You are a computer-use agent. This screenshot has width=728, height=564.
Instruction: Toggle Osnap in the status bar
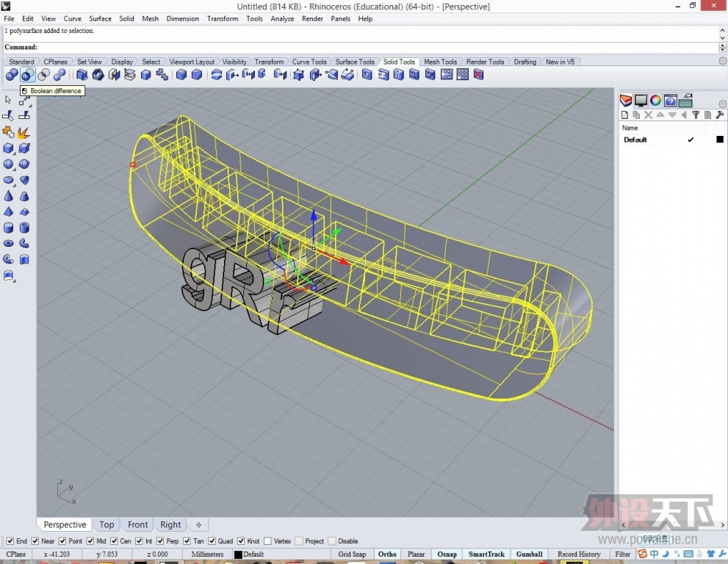447,554
